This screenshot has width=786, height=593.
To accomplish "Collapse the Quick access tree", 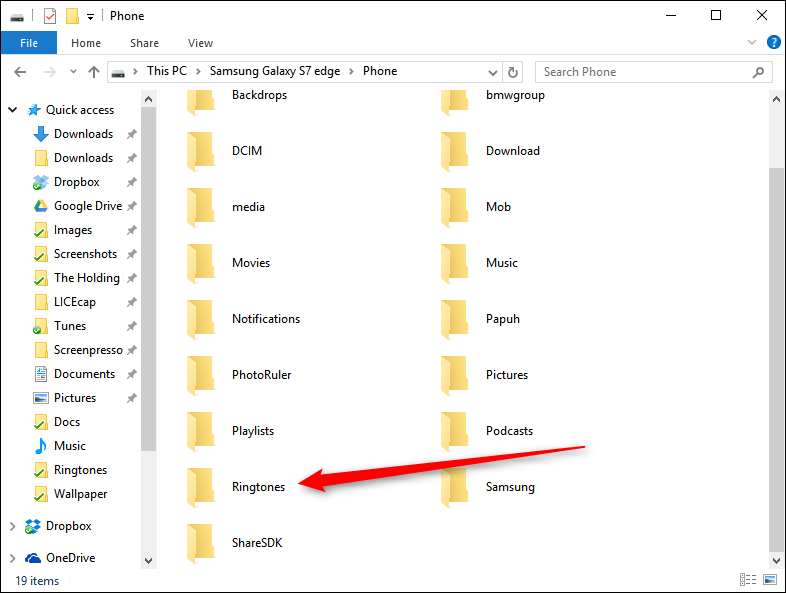I will pyautogui.click(x=13, y=110).
